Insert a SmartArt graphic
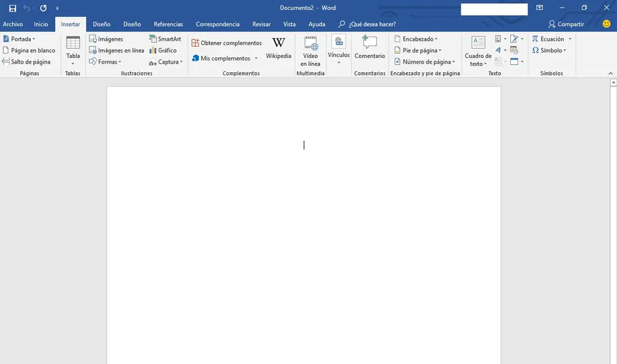Image resolution: width=617 pixels, height=364 pixels. click(165, 39)
